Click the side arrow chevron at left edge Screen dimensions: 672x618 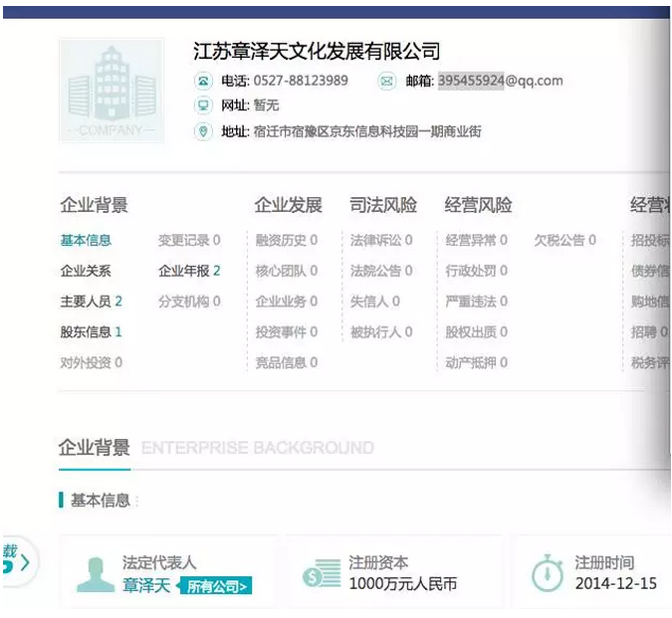pyautogui.click(x=25, y=562)
